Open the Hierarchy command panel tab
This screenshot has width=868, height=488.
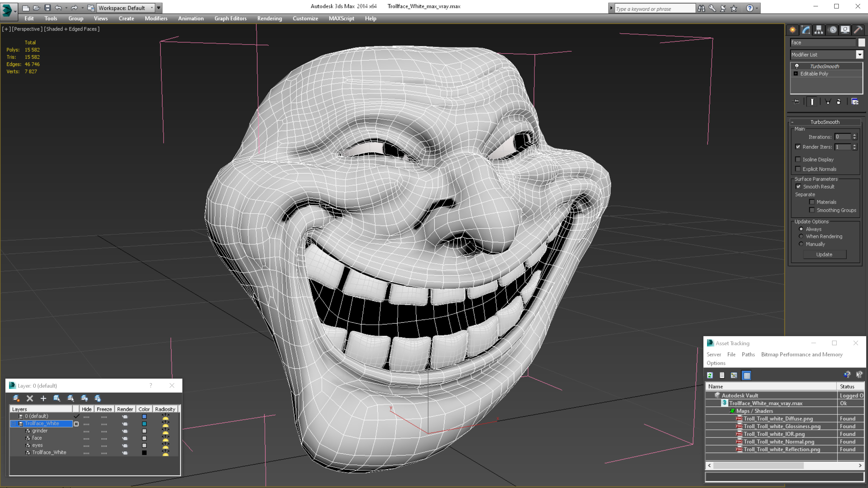pos(819,30)
